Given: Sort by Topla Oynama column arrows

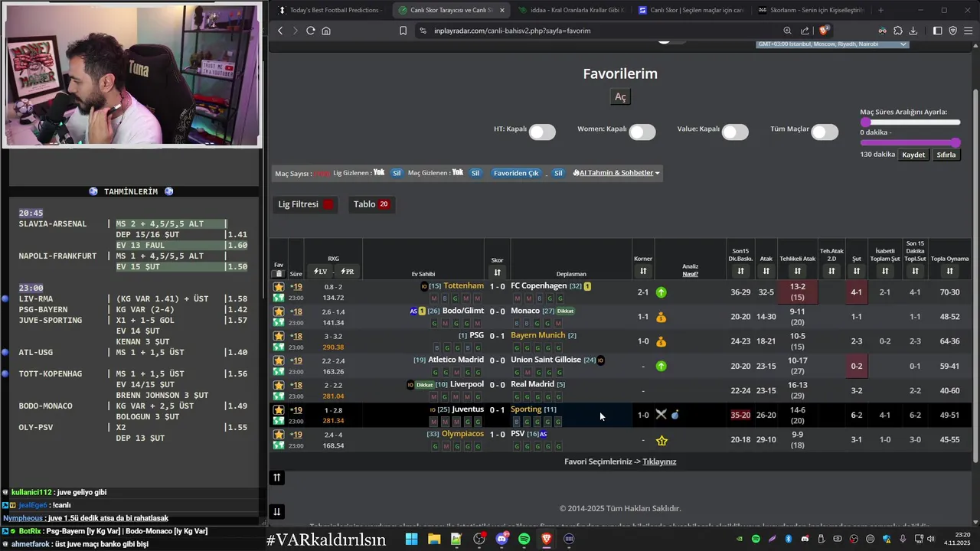Looking at the screenshot, I should coord(949,272).
